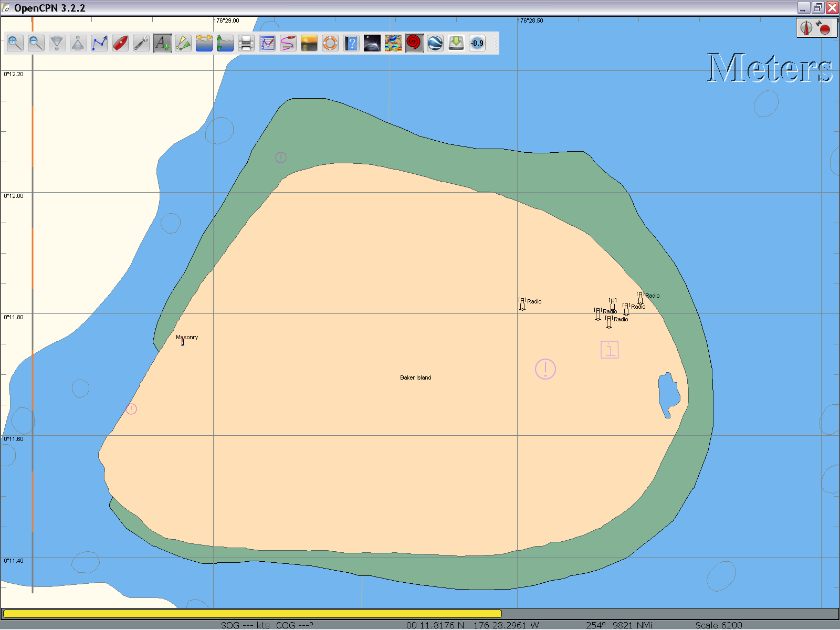Image resolution: width=840 pixels, height=630 pixels.
Task: Toggle chart text display button
Action: point(162,43)
